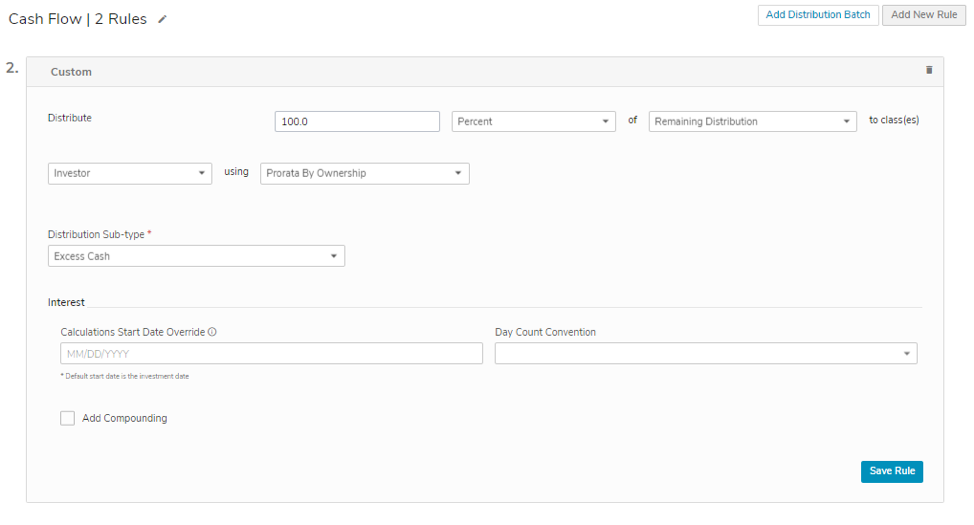Choose a method in Prorata By Ownership dropdown
This screenshot has height=525, width=974.
click(x=365, y=173)
